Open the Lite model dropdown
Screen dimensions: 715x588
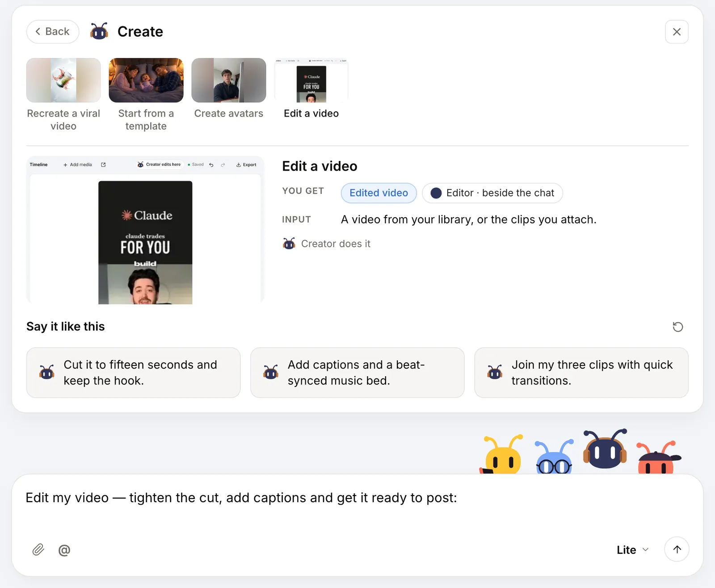632,550
